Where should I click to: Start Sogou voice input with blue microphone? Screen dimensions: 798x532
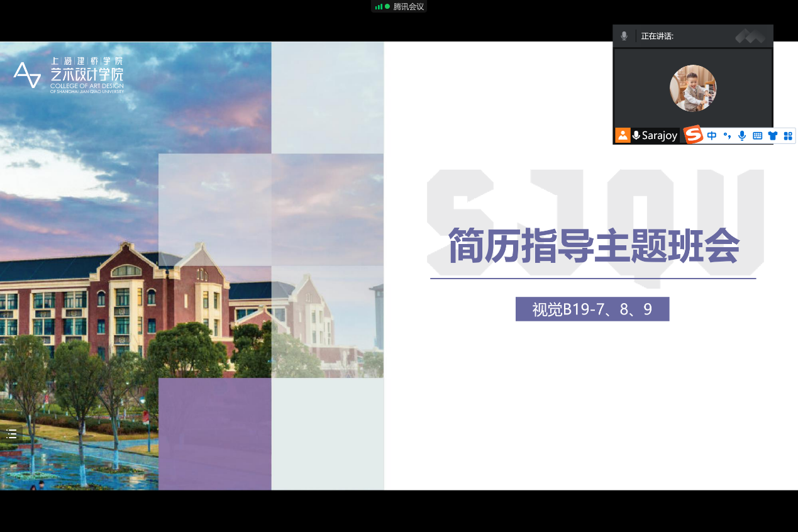coord(742,135)
